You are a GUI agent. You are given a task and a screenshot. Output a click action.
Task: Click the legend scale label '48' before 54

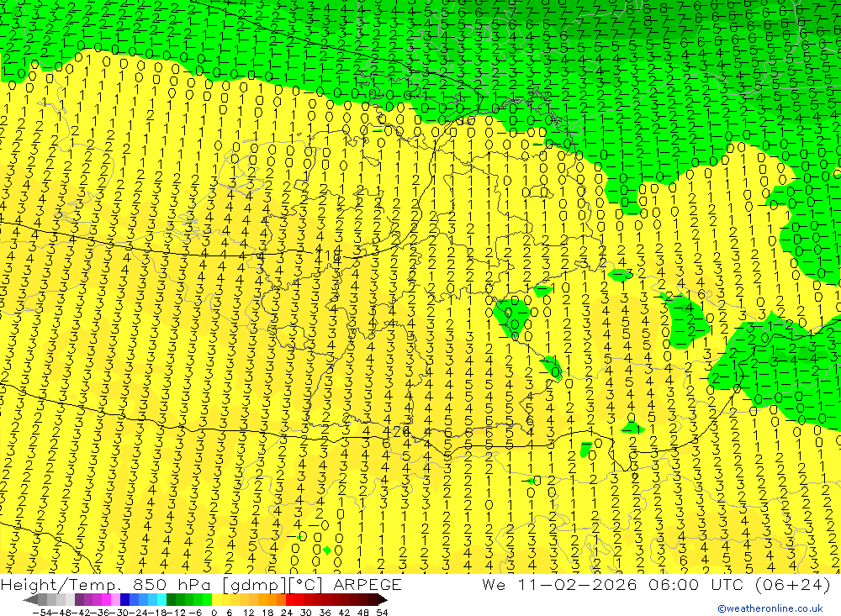click(362, 613)
